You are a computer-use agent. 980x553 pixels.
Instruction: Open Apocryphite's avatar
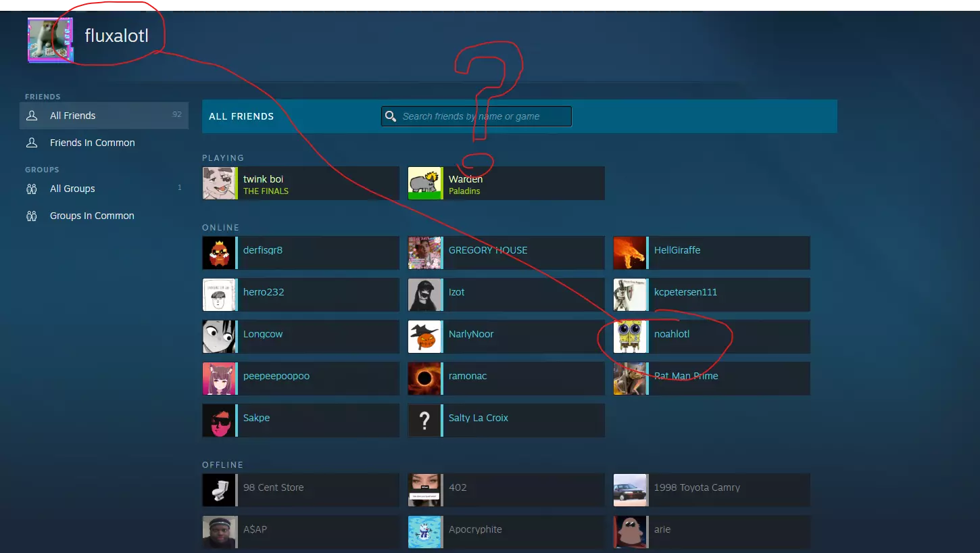coord(424,532)
